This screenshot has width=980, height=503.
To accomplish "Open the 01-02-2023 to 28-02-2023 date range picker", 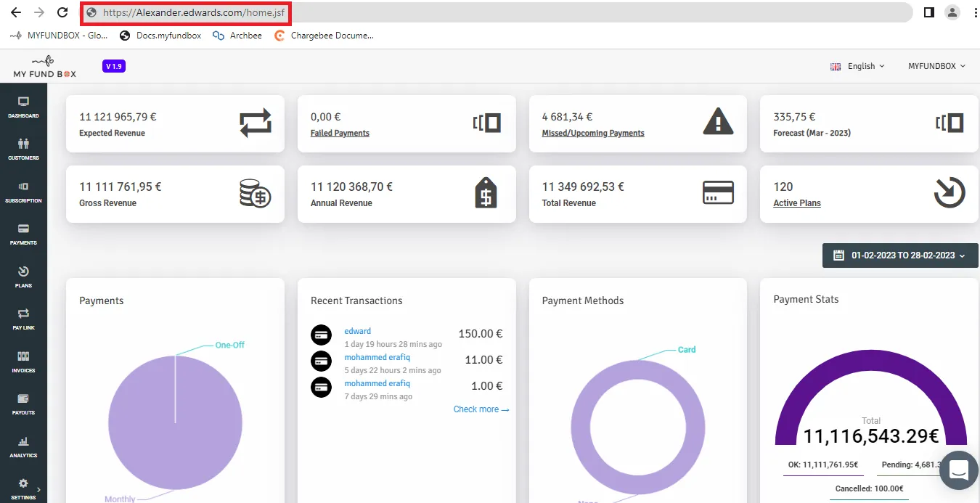I will point(900,255).
